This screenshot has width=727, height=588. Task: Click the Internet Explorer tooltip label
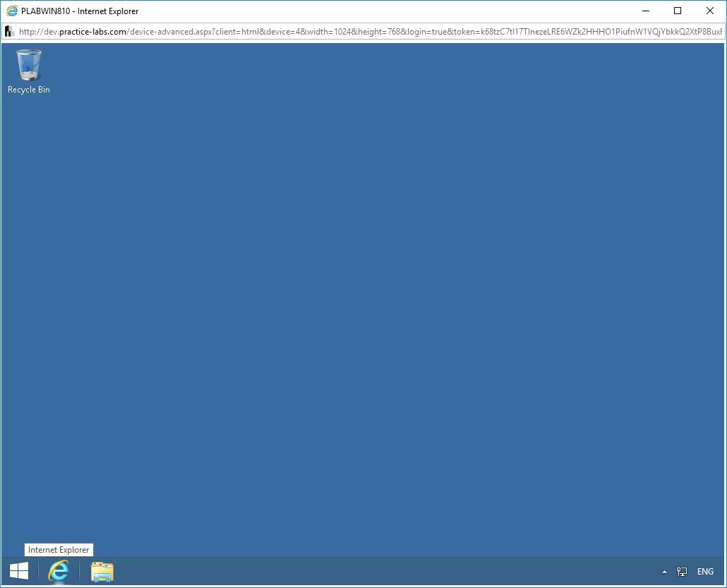coord(59,549)
